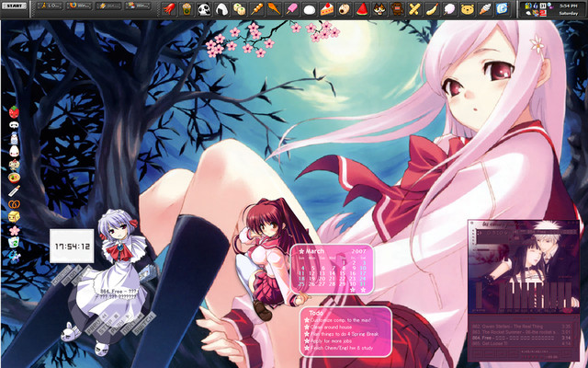Viewport: 588px width, 368px height.
Task: Click the panda face dock icon
Action: [204, 9]
